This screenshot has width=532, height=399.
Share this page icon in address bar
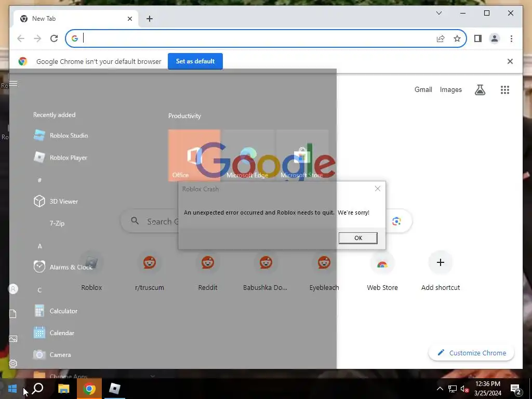441,38
